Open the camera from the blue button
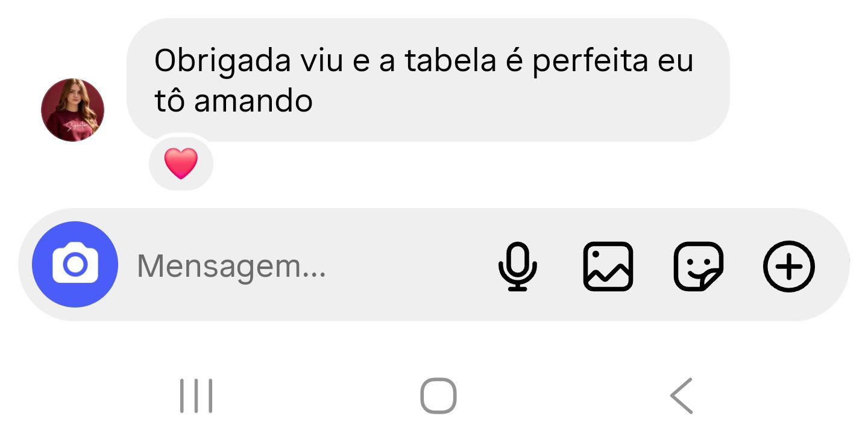The image size is (868, 448). coord(75,264)
